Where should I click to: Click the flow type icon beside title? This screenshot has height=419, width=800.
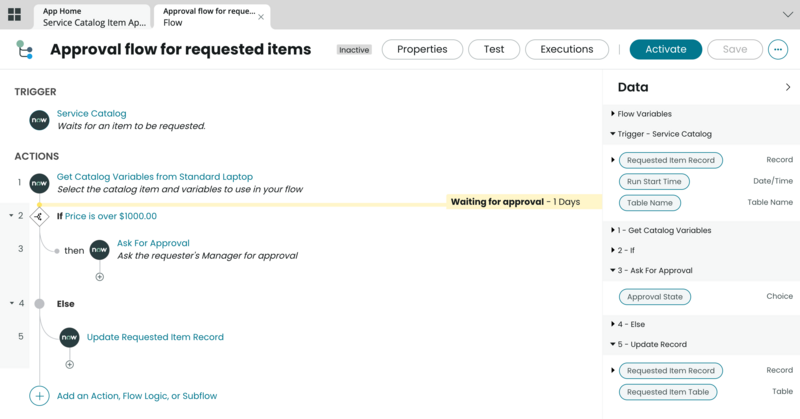pos(24,50)
